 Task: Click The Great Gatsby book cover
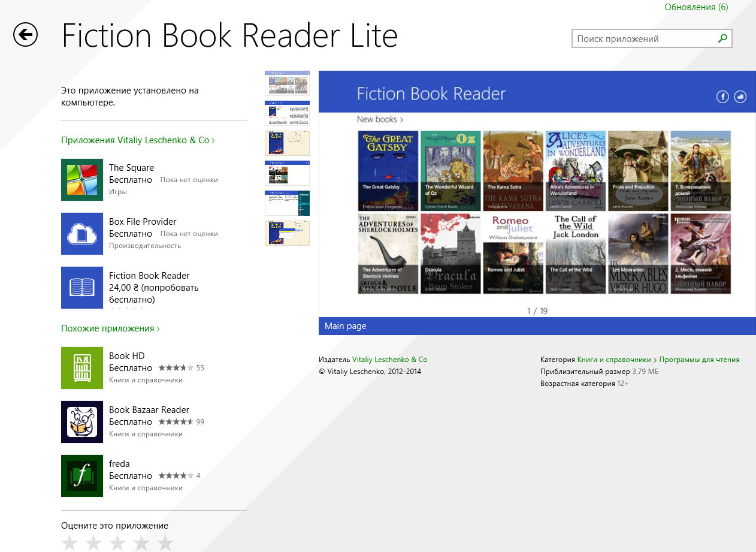388,171
